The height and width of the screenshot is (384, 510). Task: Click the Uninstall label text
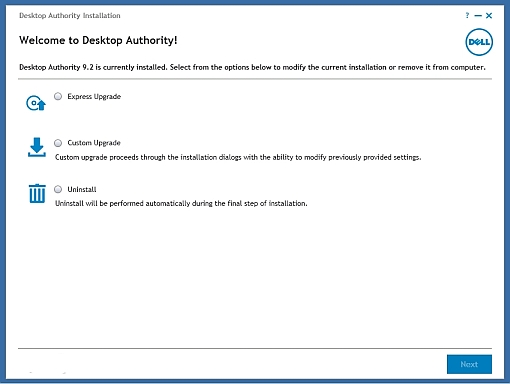click(x=82, y=189)
